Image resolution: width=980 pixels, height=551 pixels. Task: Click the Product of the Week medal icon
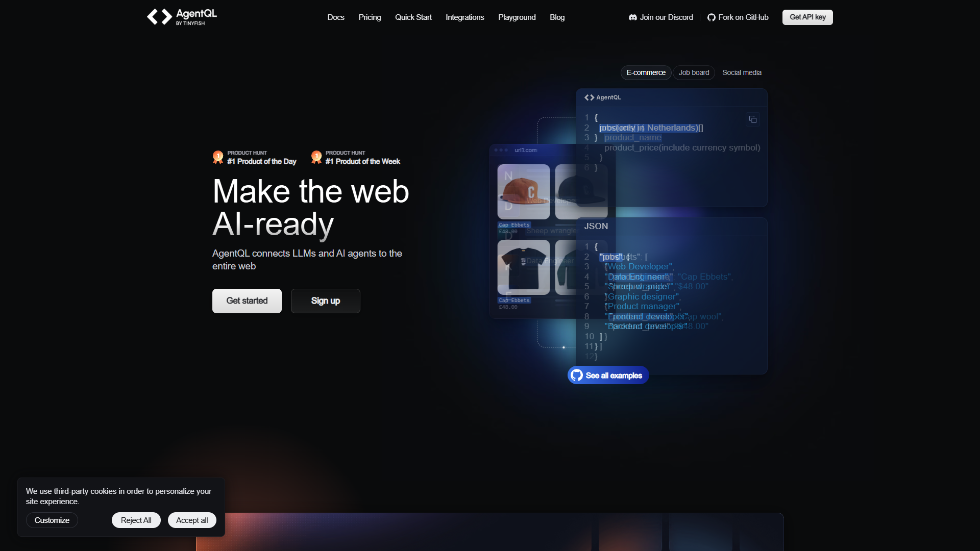[x=316, y=157]
